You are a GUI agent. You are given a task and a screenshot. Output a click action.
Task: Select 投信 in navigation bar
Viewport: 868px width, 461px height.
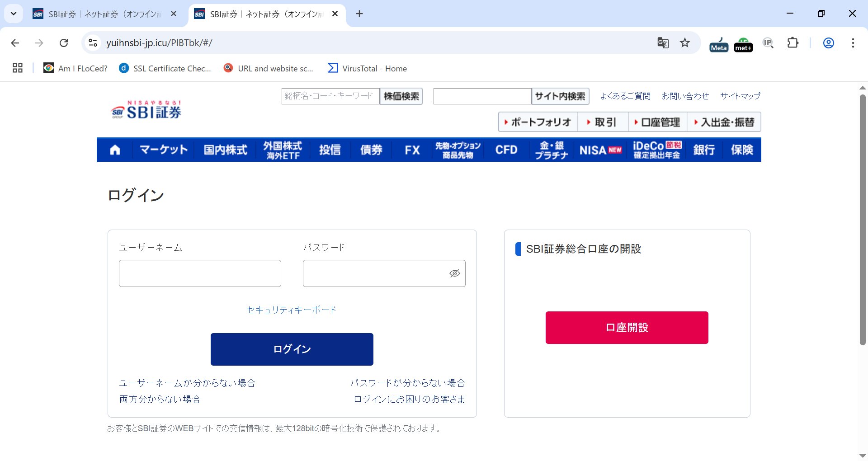(x=330, y=150)
